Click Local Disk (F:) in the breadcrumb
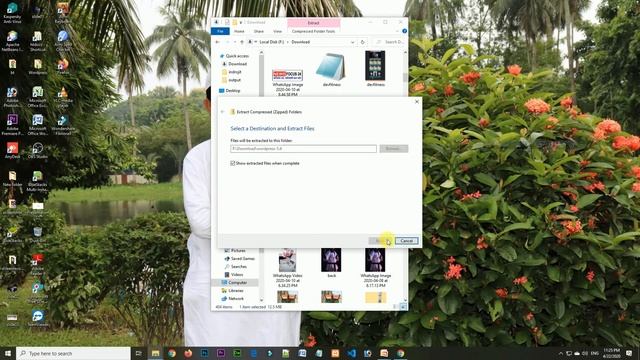 271,42
